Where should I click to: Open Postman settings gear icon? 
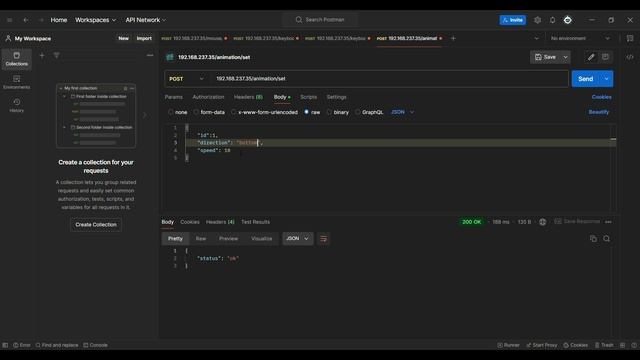(x=538, y=20)
